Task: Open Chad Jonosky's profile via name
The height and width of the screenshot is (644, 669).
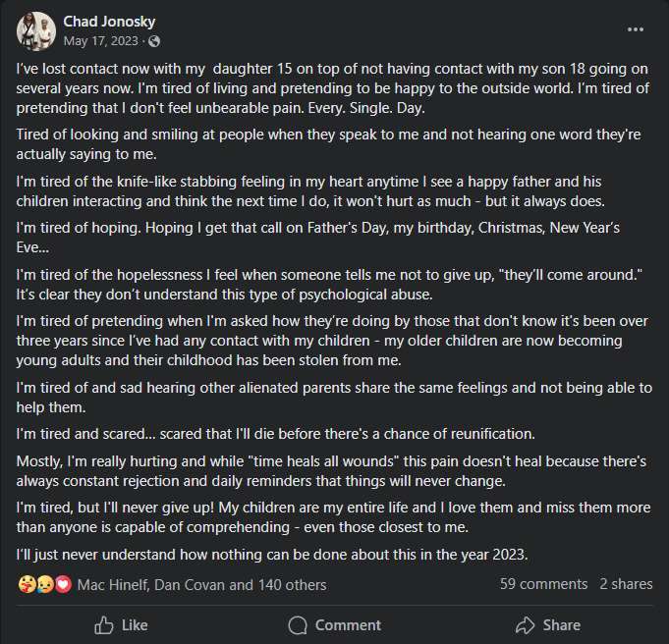Action: point(109,21)
